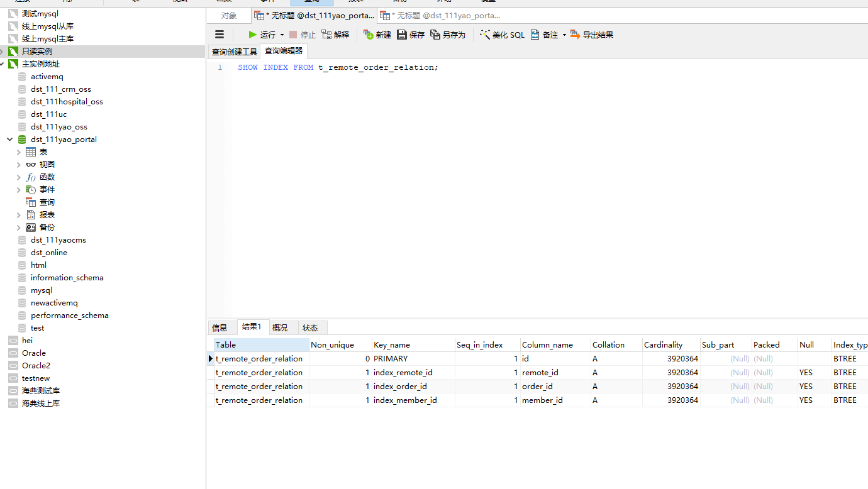Click the green connection icon beside 主实例地址

[13, 64]
